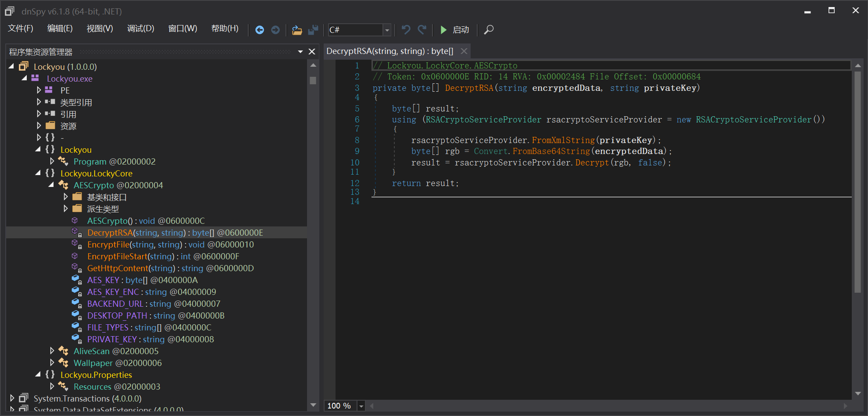Open the 文件(F) file menu
868x416 pixels.
click(21, 29)
